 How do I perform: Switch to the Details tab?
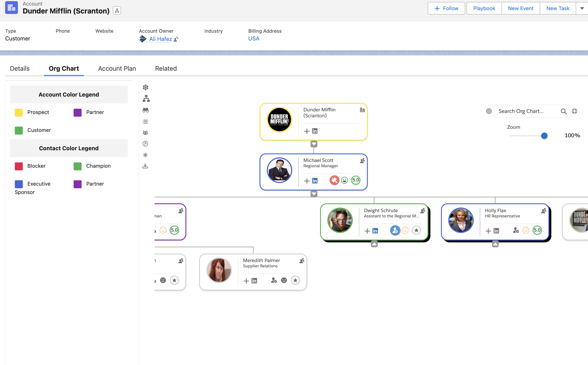[x=20, y=68]
